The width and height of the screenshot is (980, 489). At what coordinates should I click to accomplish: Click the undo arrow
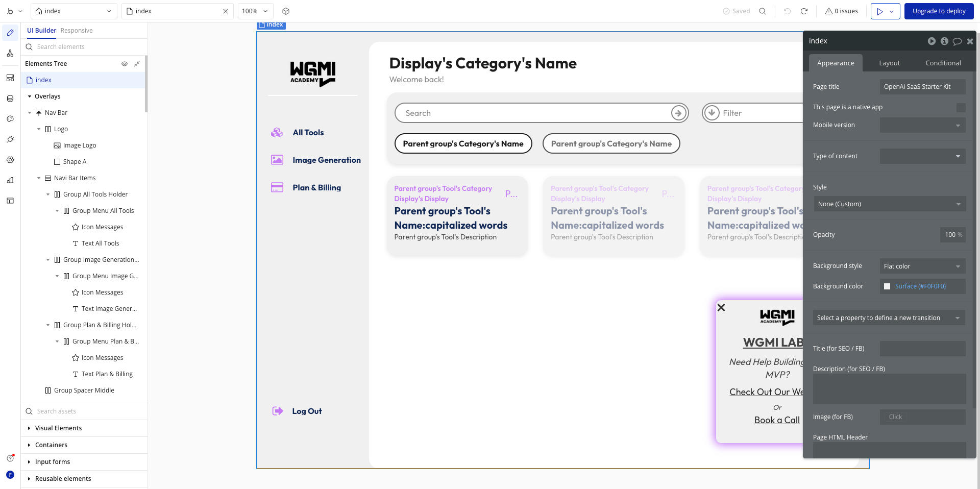(788, 11)
